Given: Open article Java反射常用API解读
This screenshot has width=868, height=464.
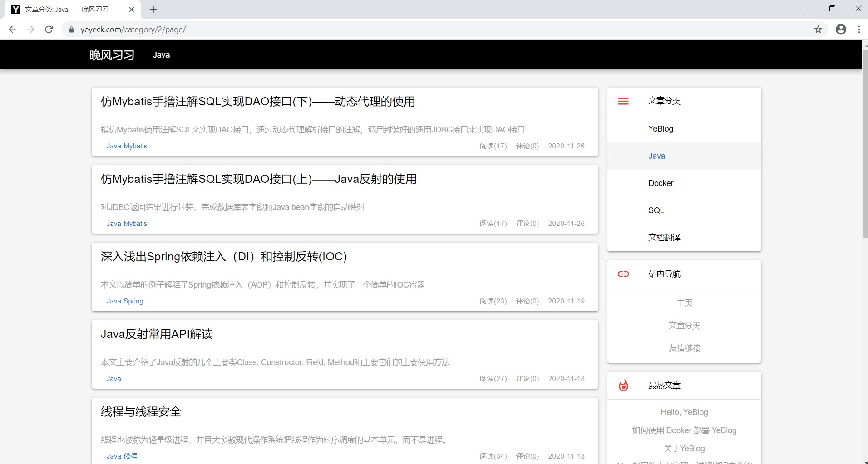Looking at the screenshot, I should [x=157, y=334].
